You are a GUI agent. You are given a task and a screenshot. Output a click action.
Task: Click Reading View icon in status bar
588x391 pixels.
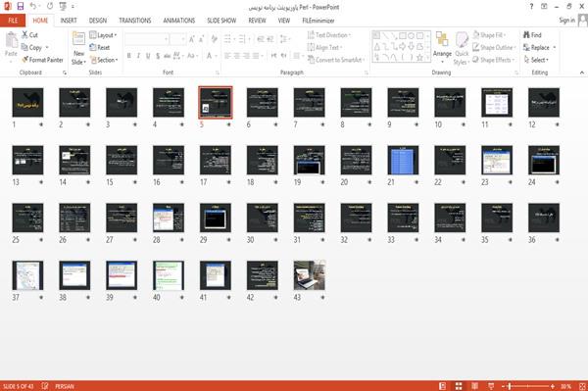tap(474, 386)
